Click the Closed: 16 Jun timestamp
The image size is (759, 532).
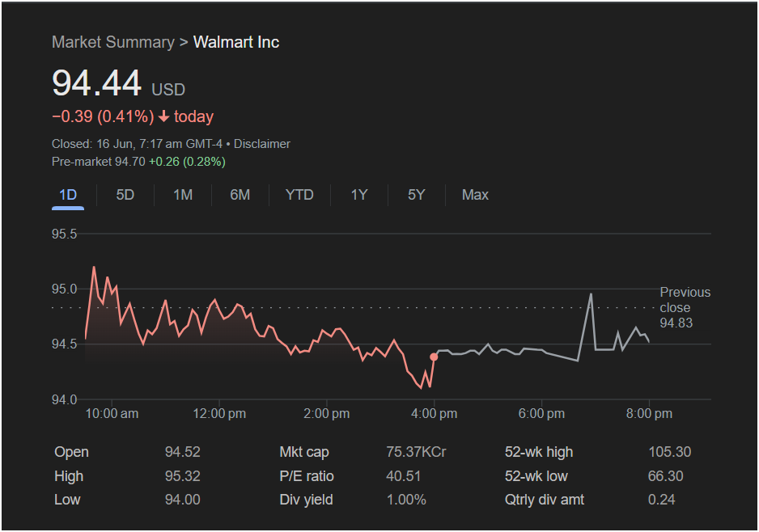pyautogui.click(x=137, y=144)
